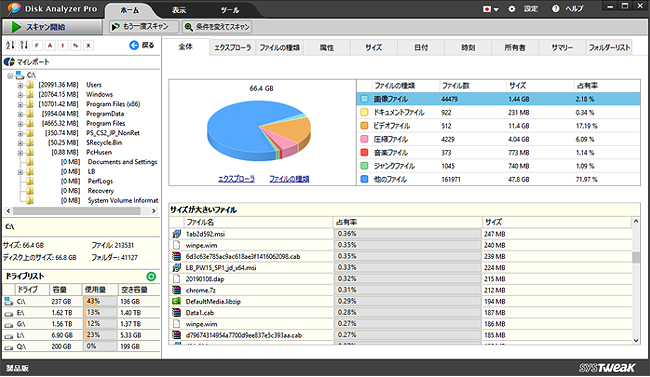650x377 pixels.
Task: Expand the $Recycle.Bin node
Action: click(20, 143)
